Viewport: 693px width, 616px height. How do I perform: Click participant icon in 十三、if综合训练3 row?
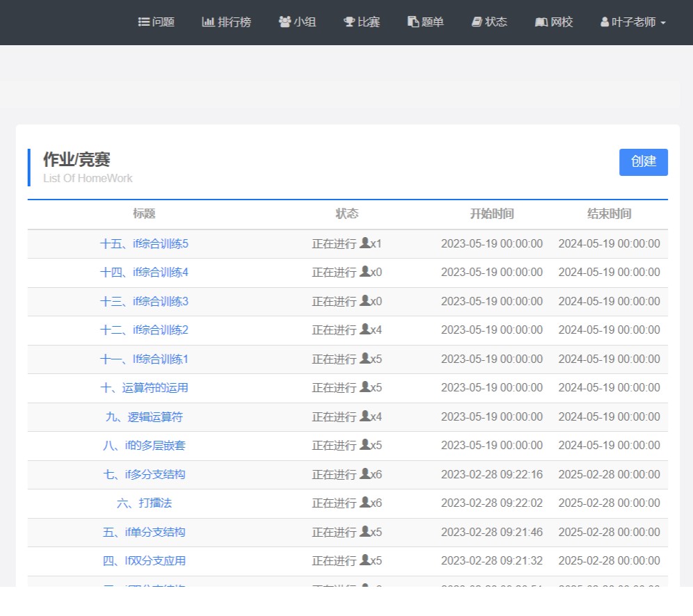point(365,300)
